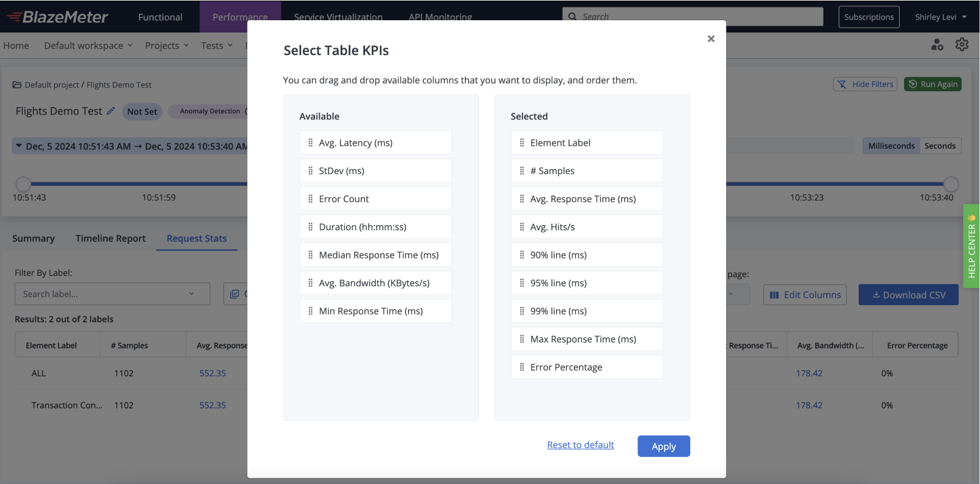Image resolution: width=980 pixels, height=484 pixels.
Task: Click drag handle icon for Element Label
Action: point(522,143)
